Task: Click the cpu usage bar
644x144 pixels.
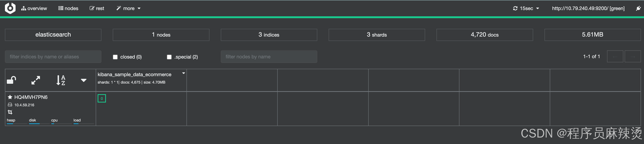Action: pos(61,124)
